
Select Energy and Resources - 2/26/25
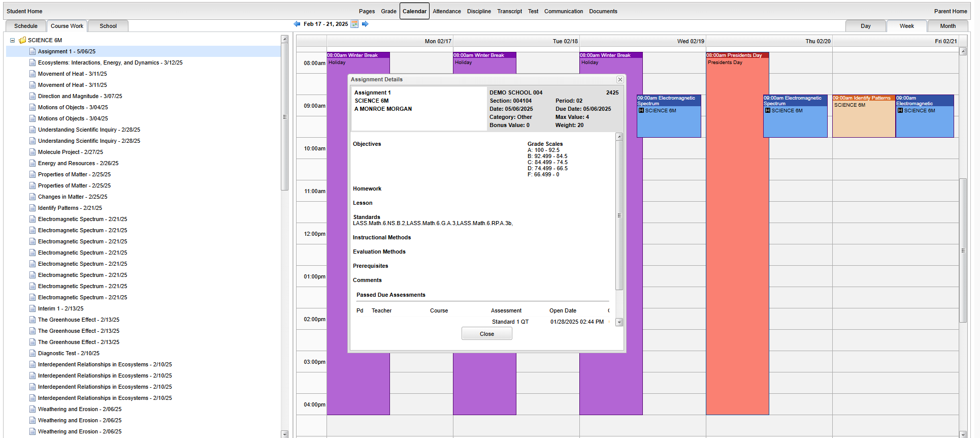78,163
